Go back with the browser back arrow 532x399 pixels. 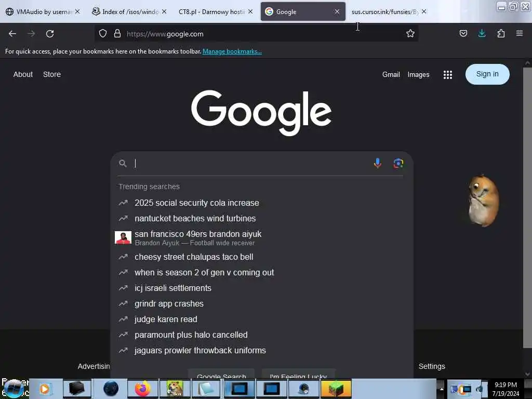pyautogui.click(x=12, y=34)
